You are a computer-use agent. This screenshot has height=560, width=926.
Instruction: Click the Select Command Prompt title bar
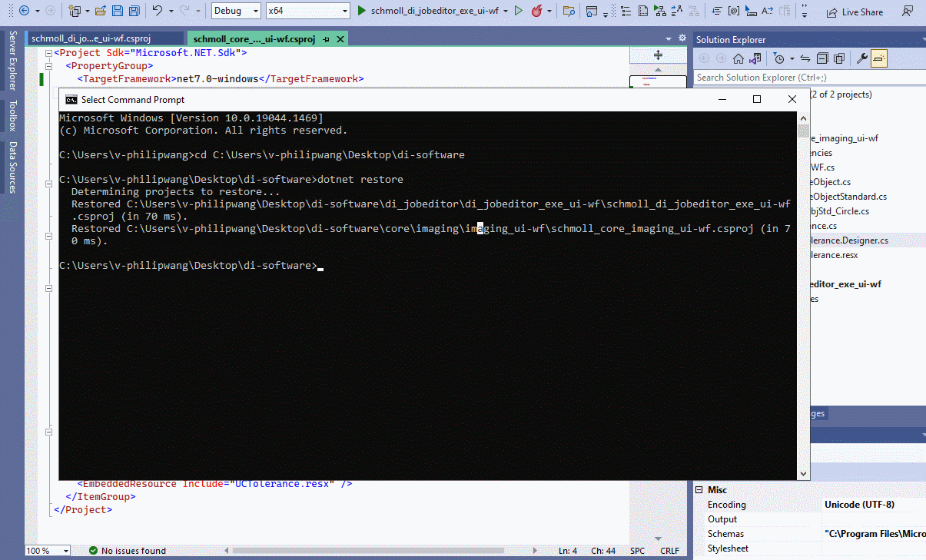[x=384, y=99]
